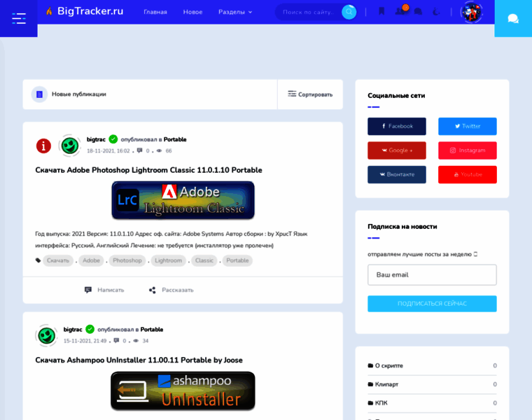Click the tag icon before Скачать tag

pyautogui.click(x=38, y=260)
